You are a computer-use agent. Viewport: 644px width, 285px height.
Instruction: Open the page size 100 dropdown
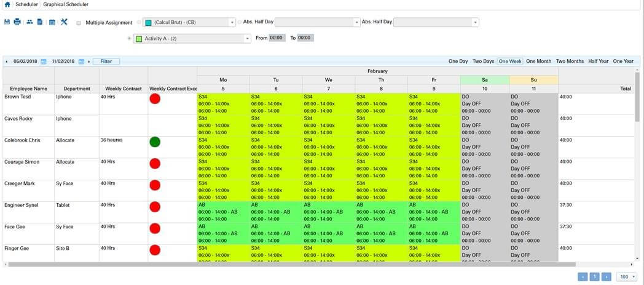627,277
